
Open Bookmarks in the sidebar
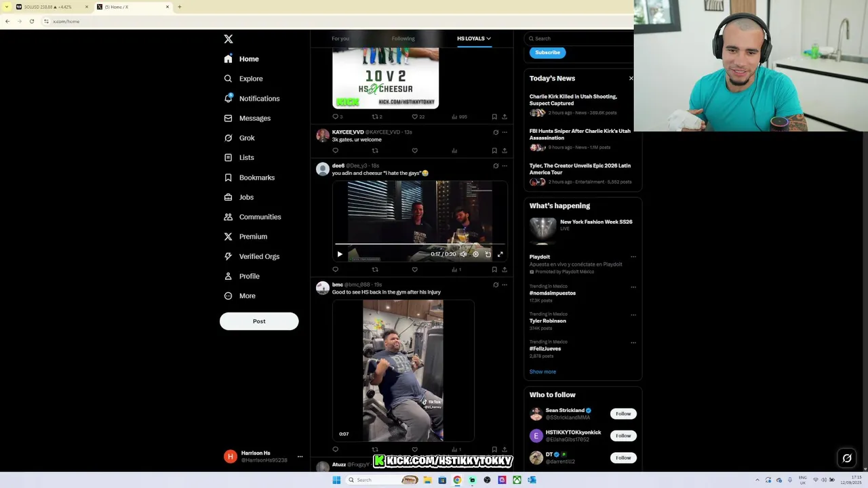[x=249, y=178]
